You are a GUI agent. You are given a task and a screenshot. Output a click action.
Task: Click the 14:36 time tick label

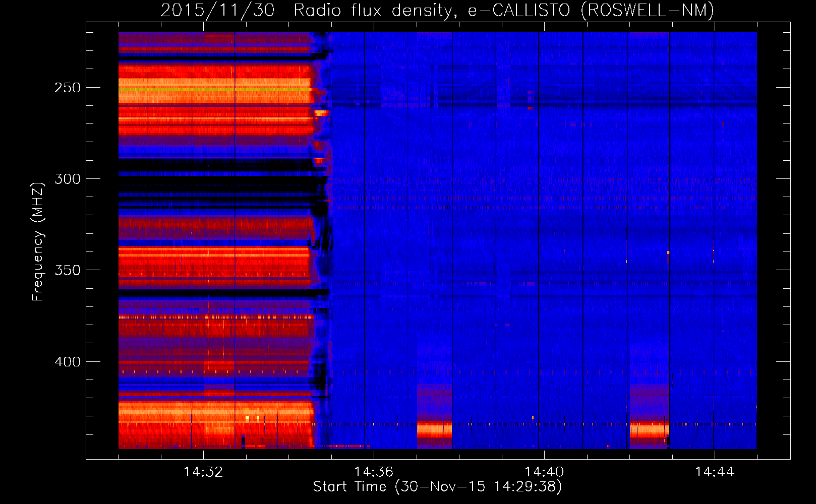click(x=374, y=472)
